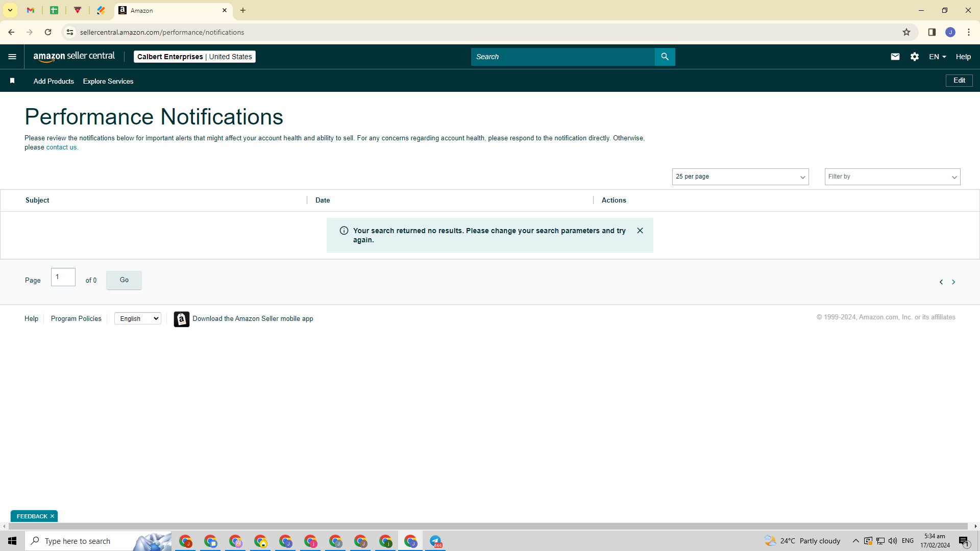Open Add Products menu item

tap(54, 81)
